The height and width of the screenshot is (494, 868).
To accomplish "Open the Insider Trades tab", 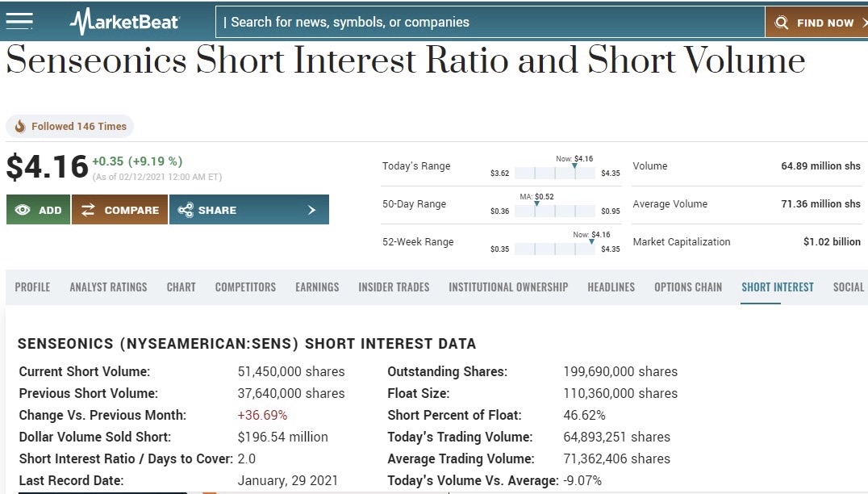I will [x=394, y=287].
